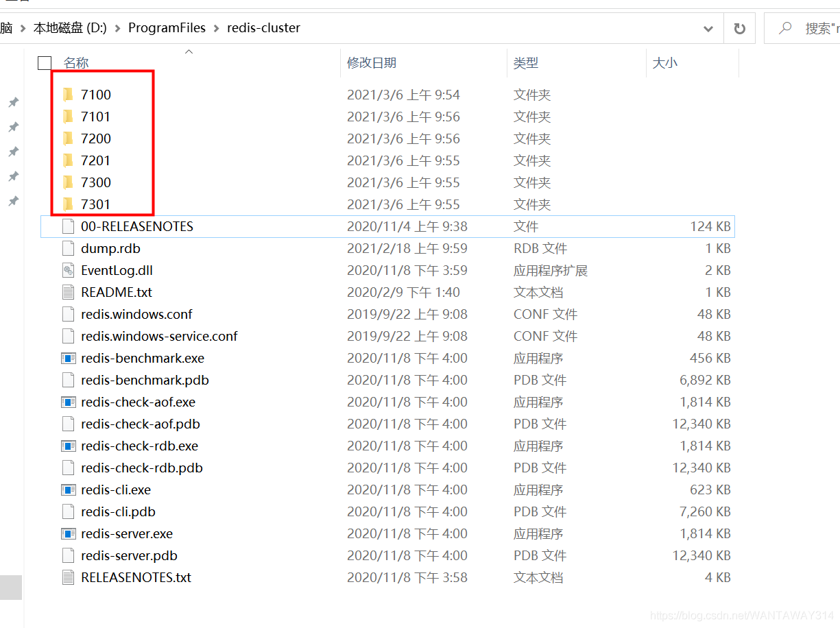Select the redis-check-rdb.exe application icon
840x628 pixels.
click(68, 446)
